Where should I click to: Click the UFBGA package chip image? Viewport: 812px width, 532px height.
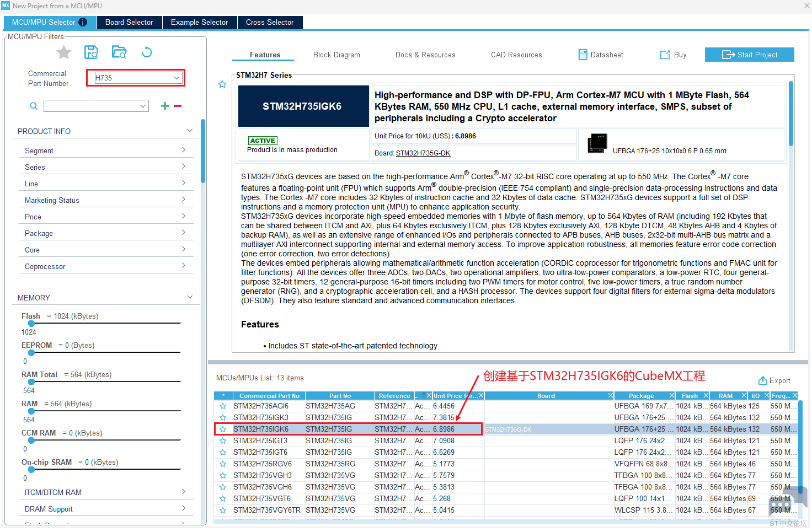(597, 143)
